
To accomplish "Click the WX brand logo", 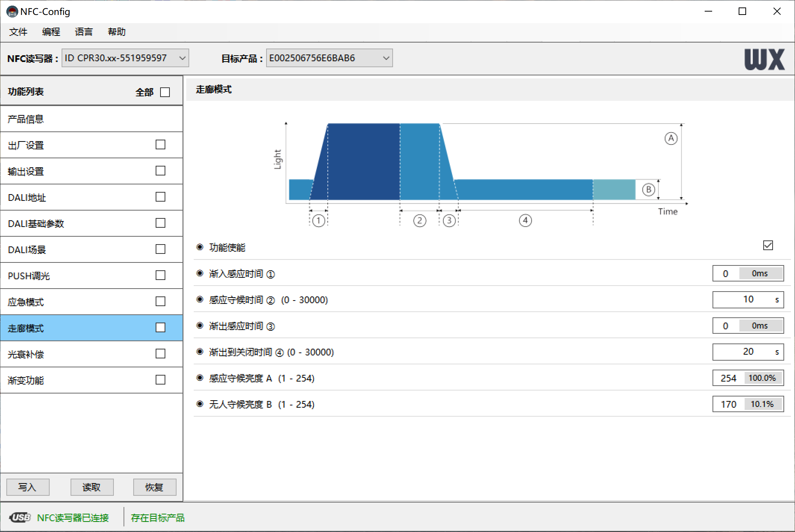I will pyautogui.click(x=764, y=59).
